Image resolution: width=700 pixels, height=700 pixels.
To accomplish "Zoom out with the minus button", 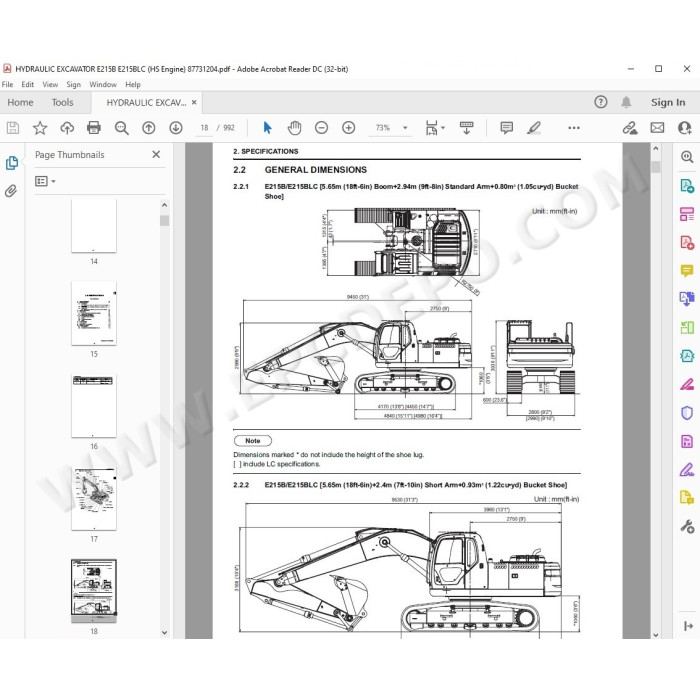I will point(321,128).
